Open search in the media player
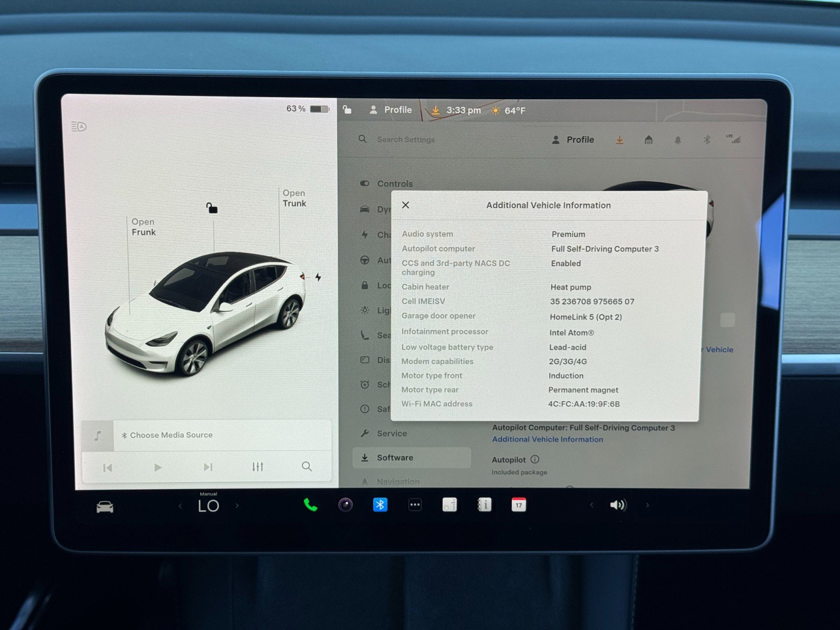Image resolution: width=840 pixels, height=630 pixels. coord(307,466)
